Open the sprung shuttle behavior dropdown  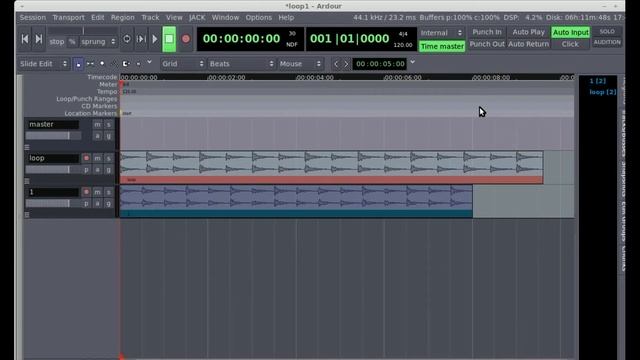click(98, 42)
